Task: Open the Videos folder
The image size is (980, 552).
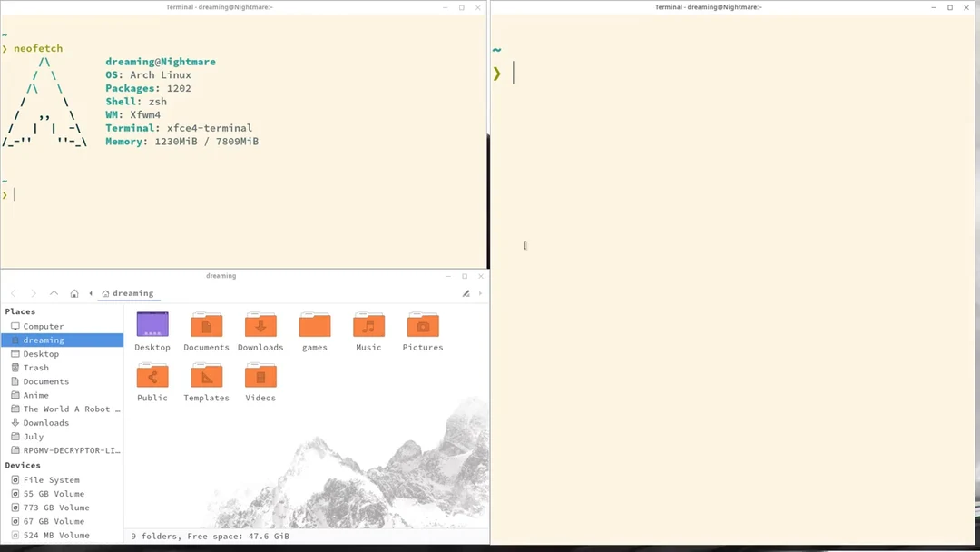Action: (x=260, y=376)
